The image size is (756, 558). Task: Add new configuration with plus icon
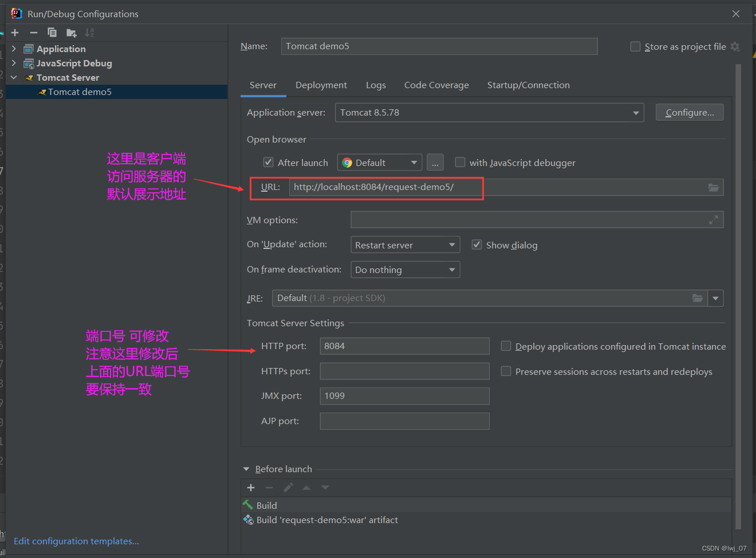tap(15, 33)
